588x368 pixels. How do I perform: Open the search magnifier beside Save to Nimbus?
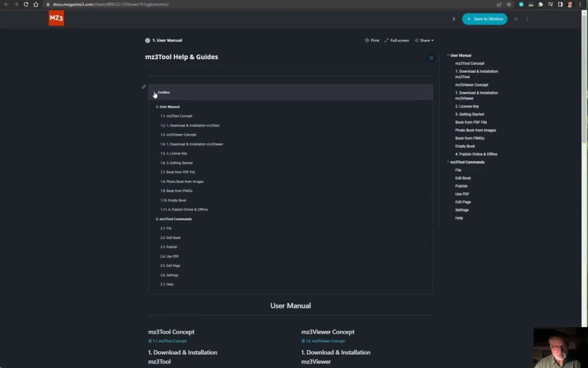pos(516,19)
